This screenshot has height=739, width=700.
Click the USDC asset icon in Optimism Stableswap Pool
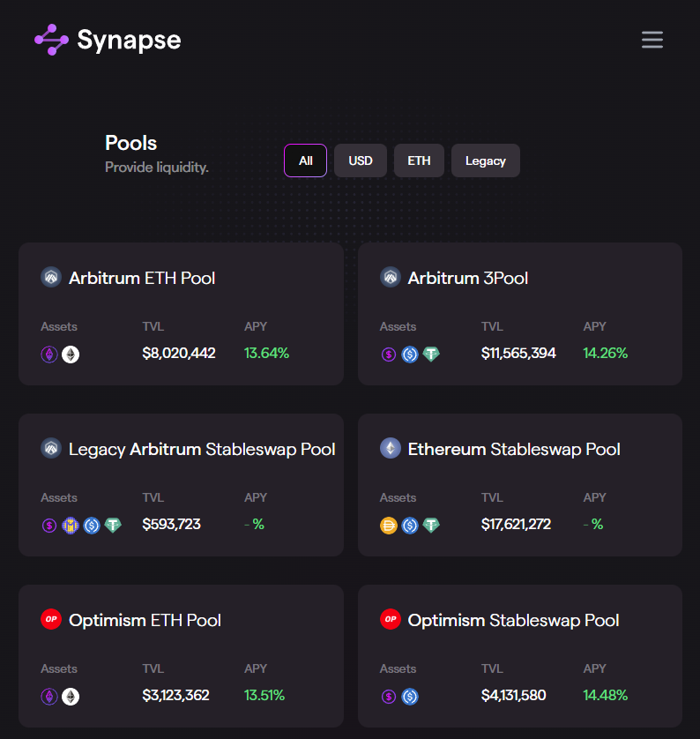410,696
